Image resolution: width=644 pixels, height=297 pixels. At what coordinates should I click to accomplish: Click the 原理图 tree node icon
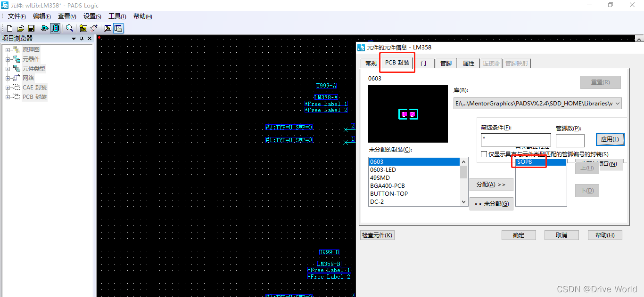[x=17, y=49]
